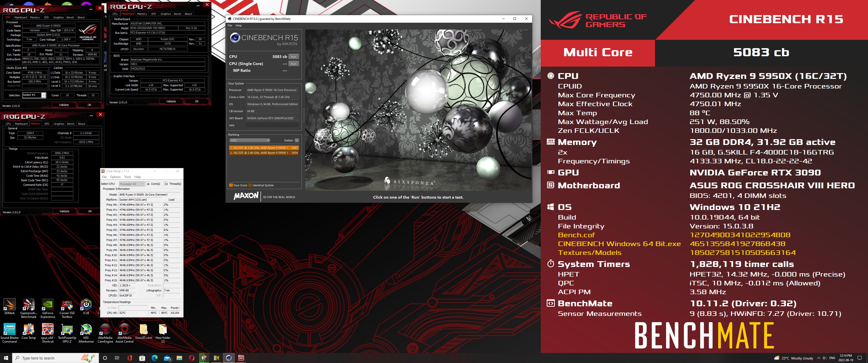Screen dimensions: 868x363
Task: Open the Office icon in taskbar
Action: [130, 358]
